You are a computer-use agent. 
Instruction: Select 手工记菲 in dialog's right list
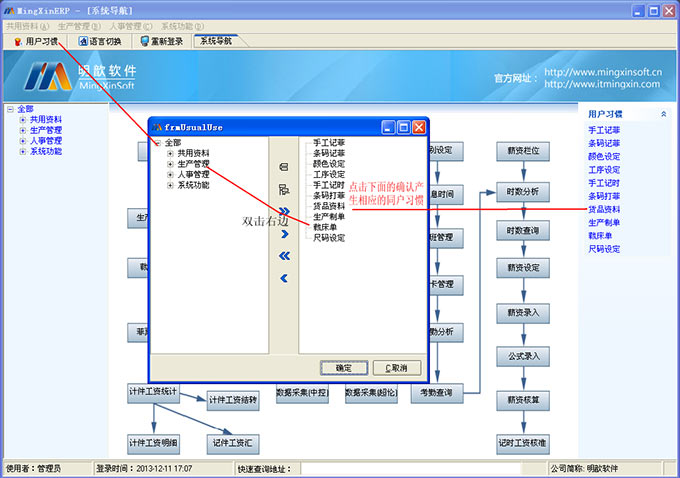[x=329, y=143]
